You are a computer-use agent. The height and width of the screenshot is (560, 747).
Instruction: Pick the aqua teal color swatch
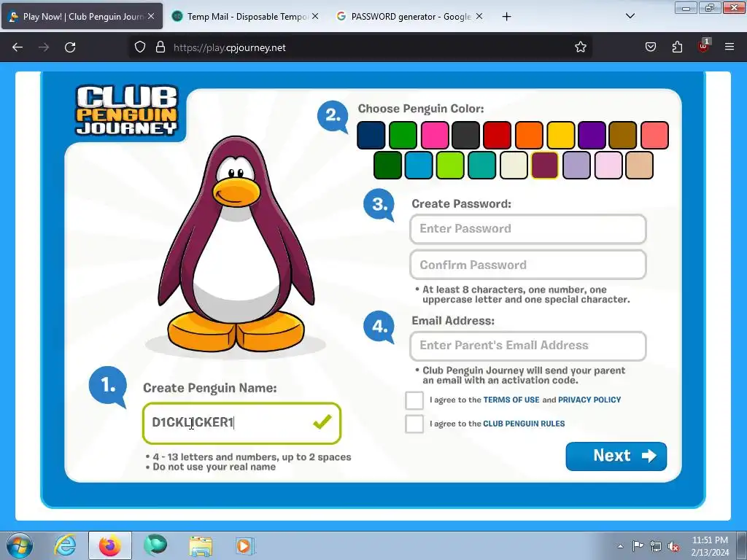point(481,166)
